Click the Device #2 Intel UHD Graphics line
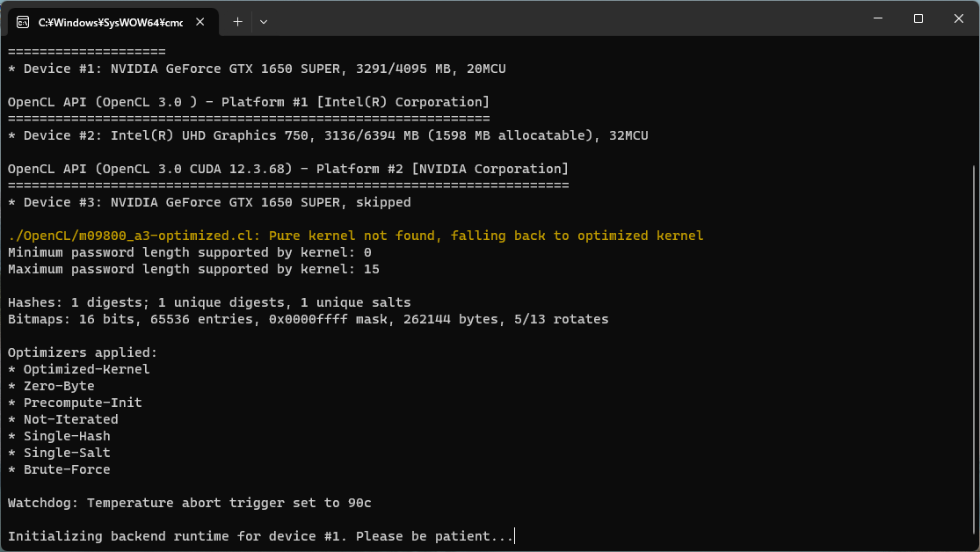980x552 pixels. (x=327, y=135)
